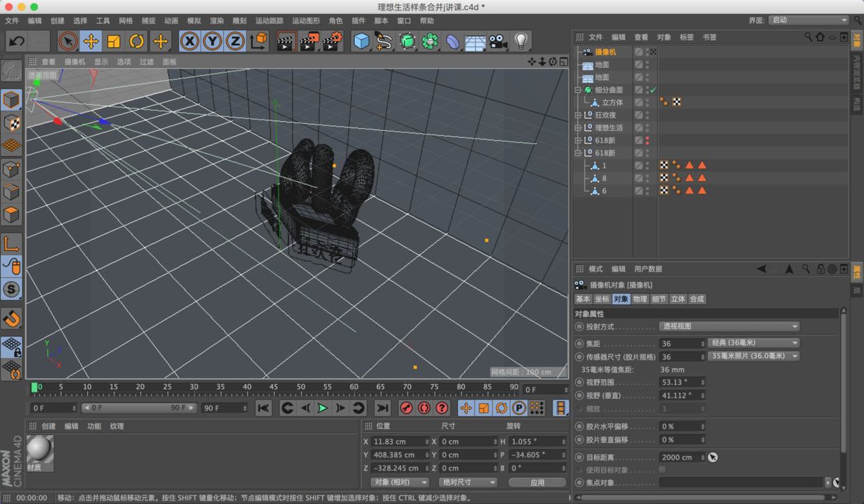Click the timeline playhead at frame 0

pyautogui.click(x=34, y=387)
